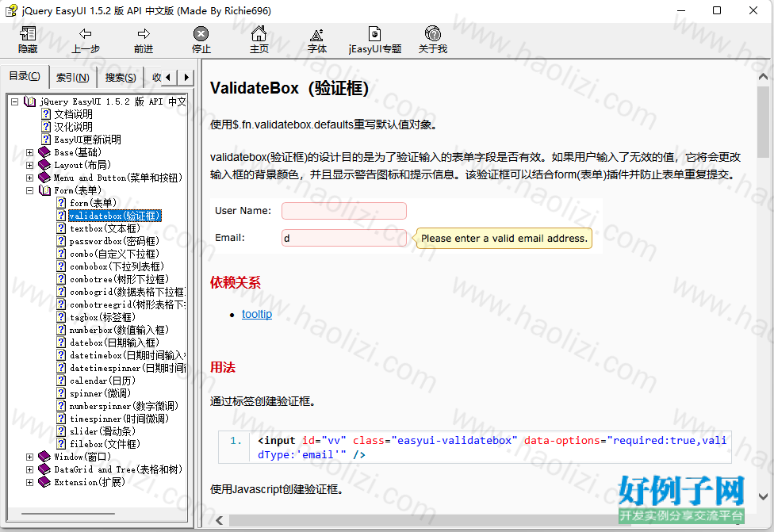Viewport: 774px width, 532px height.
Task: Expand the Extension(扩展) tree node
Action: [x=29, y=482]
